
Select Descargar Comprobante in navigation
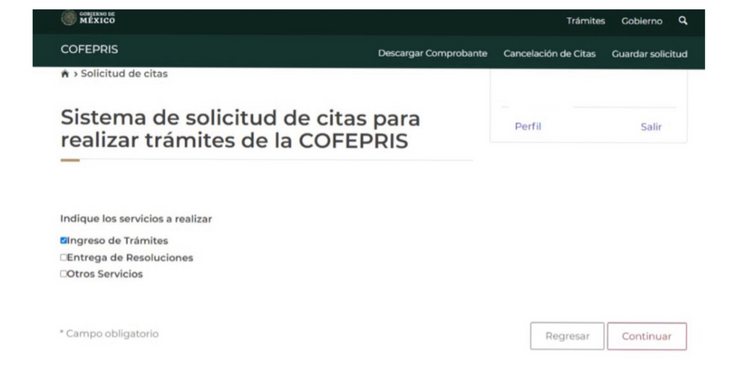point(432,53)
